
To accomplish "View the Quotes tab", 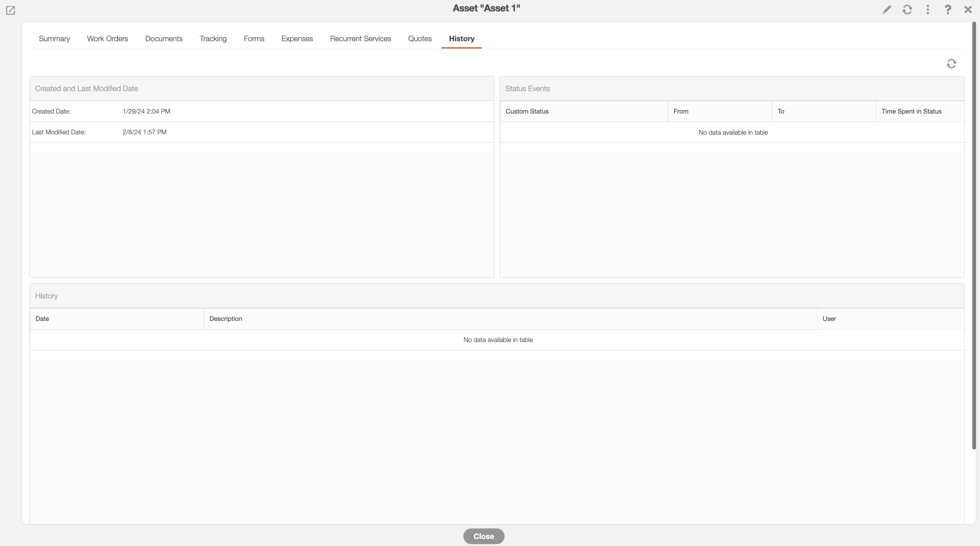I will [420, 39].
